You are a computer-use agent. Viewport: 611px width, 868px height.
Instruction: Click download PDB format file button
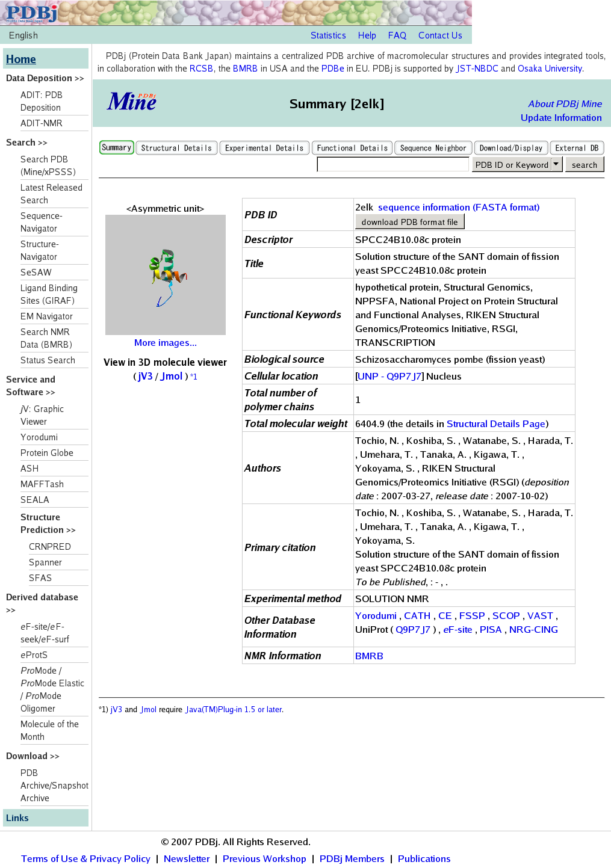[409, 222]
